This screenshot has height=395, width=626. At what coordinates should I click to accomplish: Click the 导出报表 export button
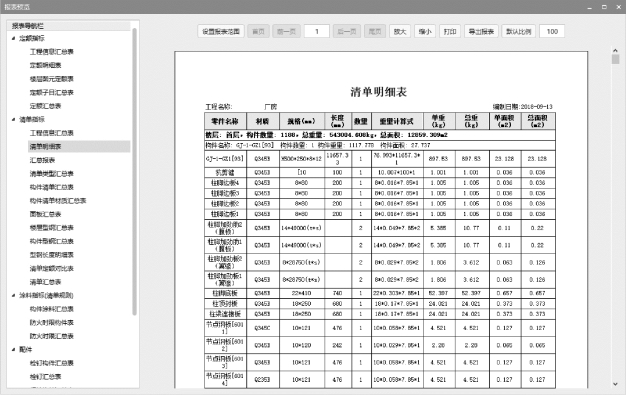tap(481, 32)
